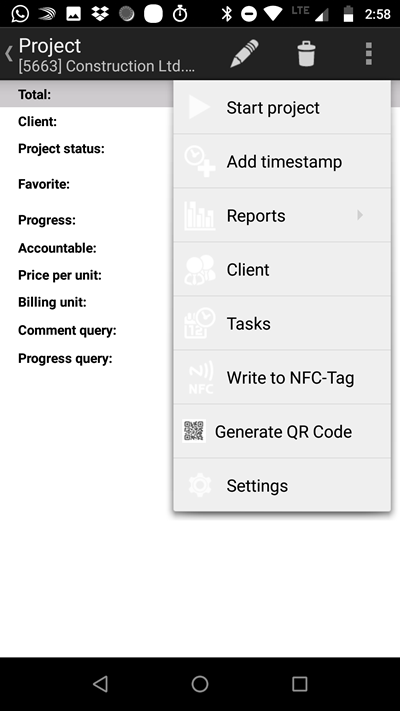
Task: Tap the NFC tag icon
Action: click(x=200, y=378)
